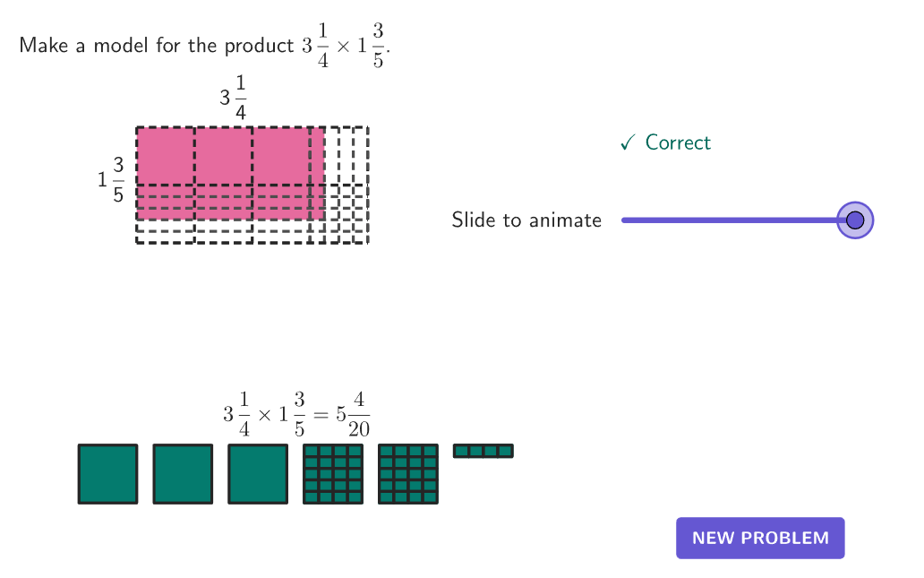Select the third solid green square

(x=258, y=474)
